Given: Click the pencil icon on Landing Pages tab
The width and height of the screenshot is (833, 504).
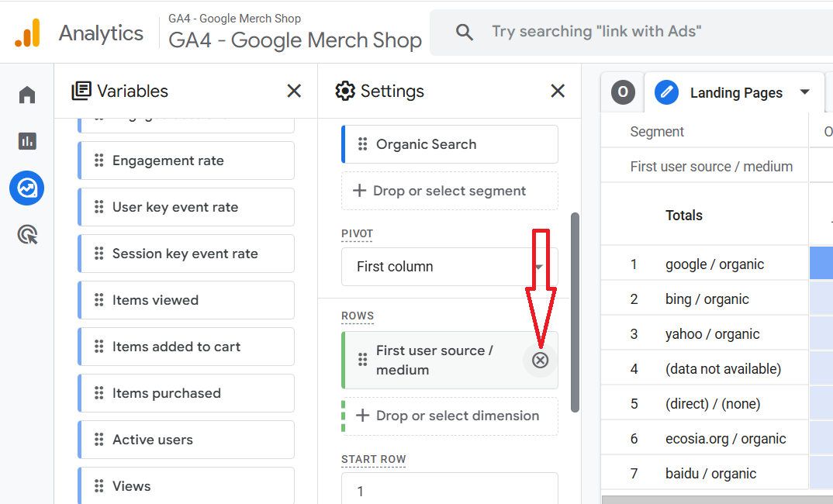Looking at the screenshot, I should (666, 92).
